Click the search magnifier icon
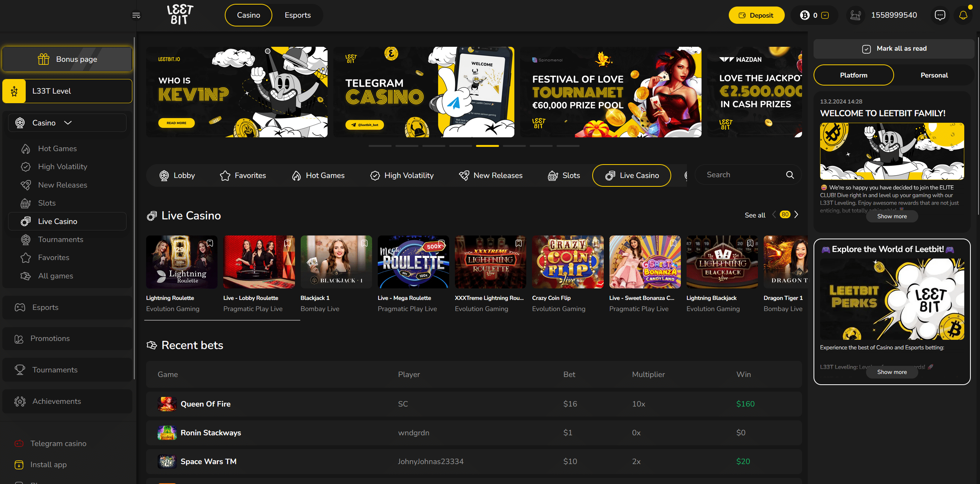The width and height of the screenshot is (980, 484). pos(790,175)
